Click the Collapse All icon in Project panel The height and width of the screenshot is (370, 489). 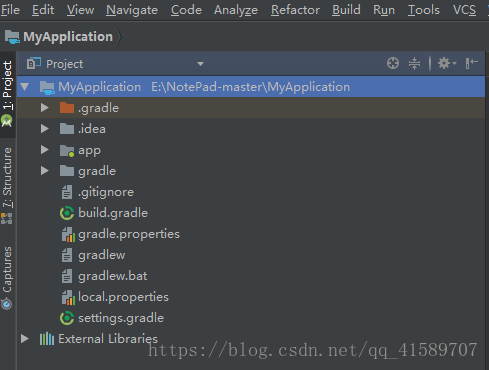pos(414,63)
